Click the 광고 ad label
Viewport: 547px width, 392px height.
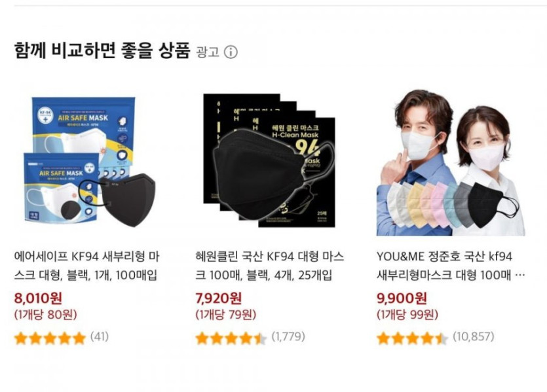click(208, 52)
